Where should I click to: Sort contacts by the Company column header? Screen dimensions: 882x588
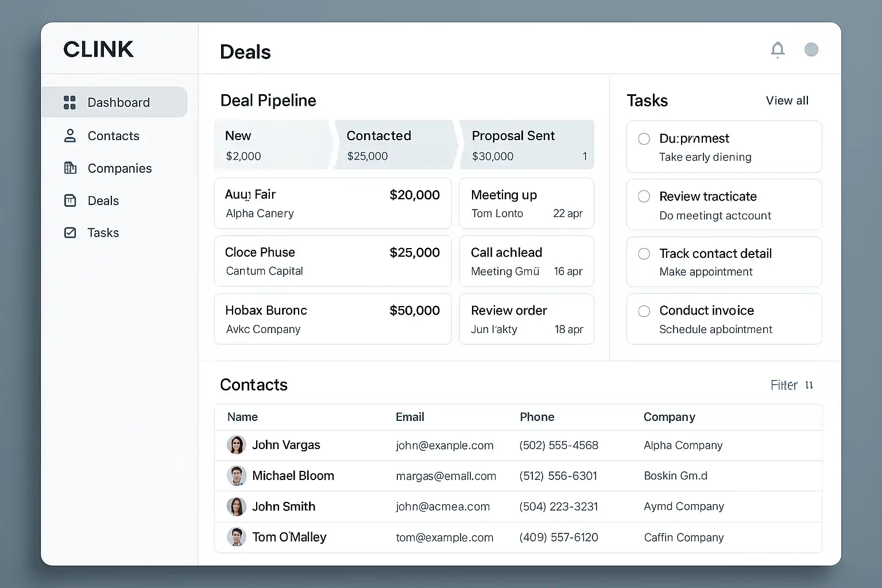[x=669, y=417]
